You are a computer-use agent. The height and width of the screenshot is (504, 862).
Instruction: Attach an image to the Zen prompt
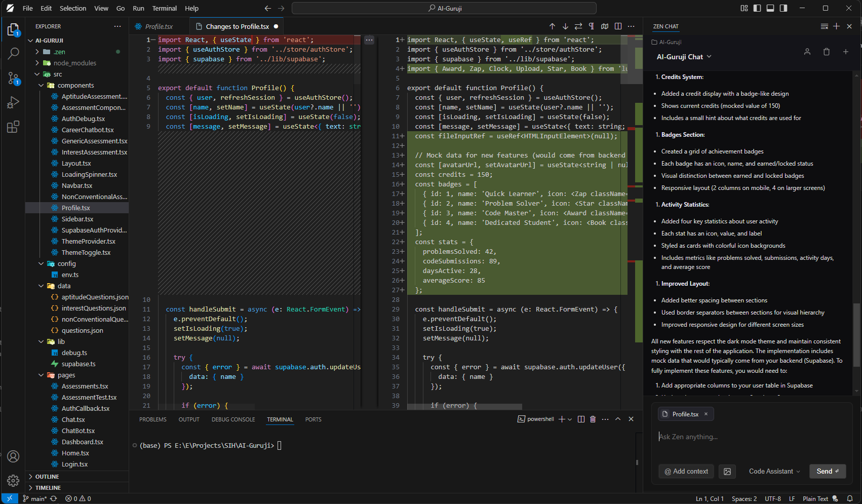click(727, 472)
